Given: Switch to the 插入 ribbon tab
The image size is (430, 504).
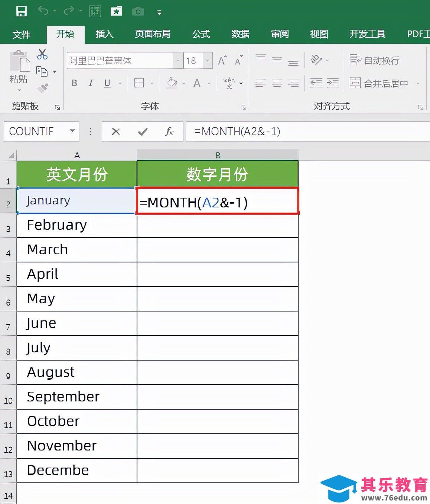Looking at the screenshot, I should click(x=104, y=34).
